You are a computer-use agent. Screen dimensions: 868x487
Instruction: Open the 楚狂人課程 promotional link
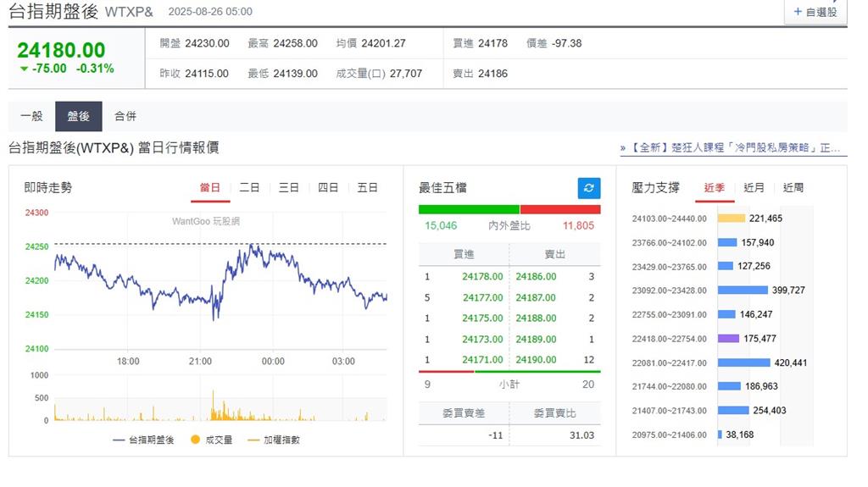pos(730,147)
